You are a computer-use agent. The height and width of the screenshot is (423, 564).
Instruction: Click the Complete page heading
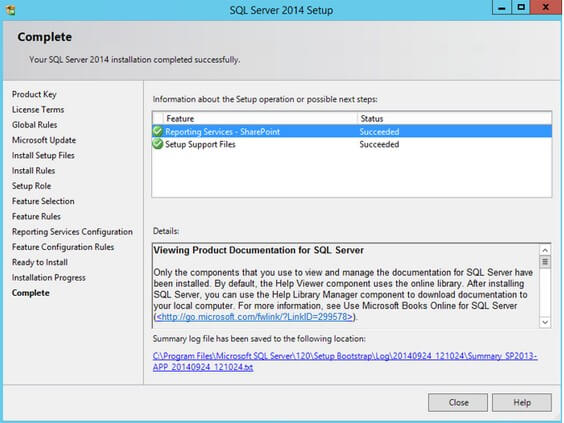[45, 37]
